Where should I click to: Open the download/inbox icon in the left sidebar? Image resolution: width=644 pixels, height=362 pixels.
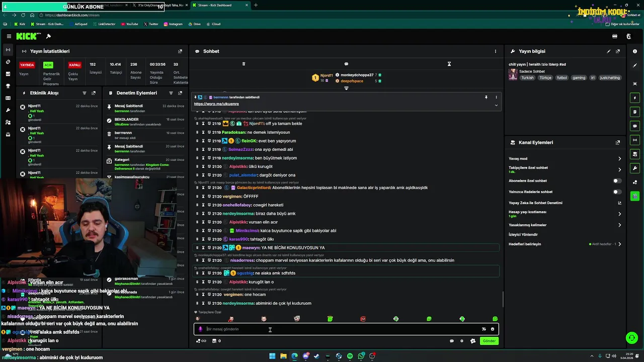tap(8, 134)
